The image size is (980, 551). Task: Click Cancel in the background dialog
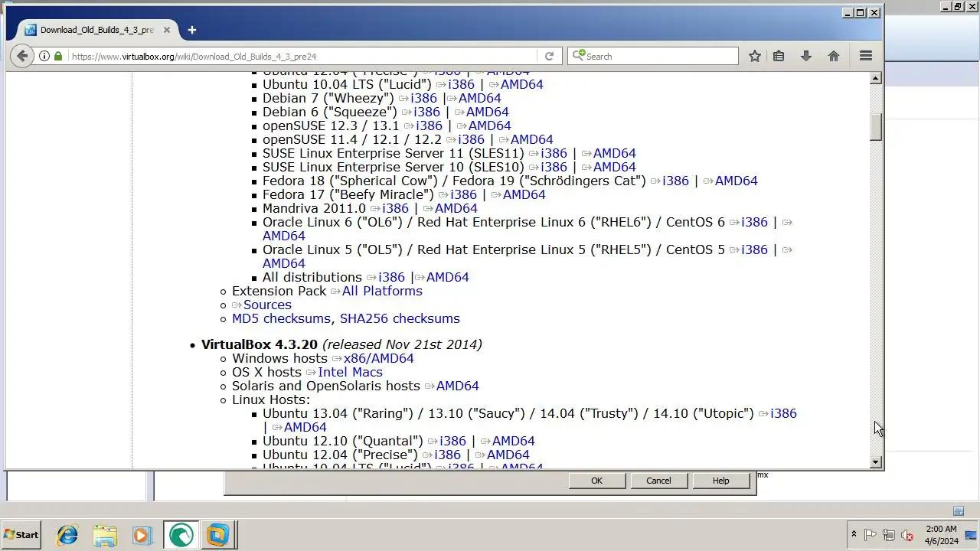click(658, 481)
